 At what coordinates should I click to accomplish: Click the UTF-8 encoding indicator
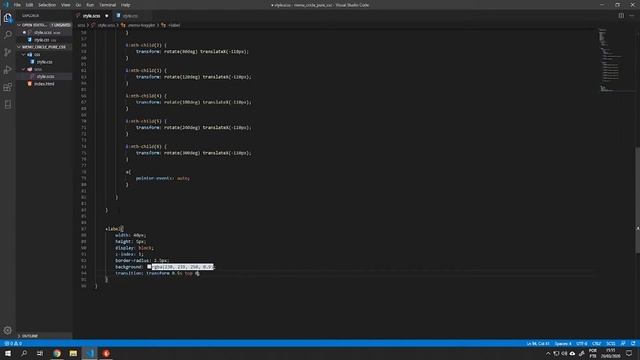click(x=582, y=344)
